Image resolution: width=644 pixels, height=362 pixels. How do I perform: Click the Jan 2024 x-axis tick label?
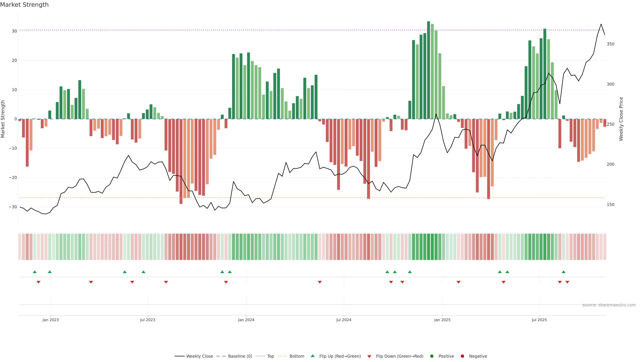point(246,320)
